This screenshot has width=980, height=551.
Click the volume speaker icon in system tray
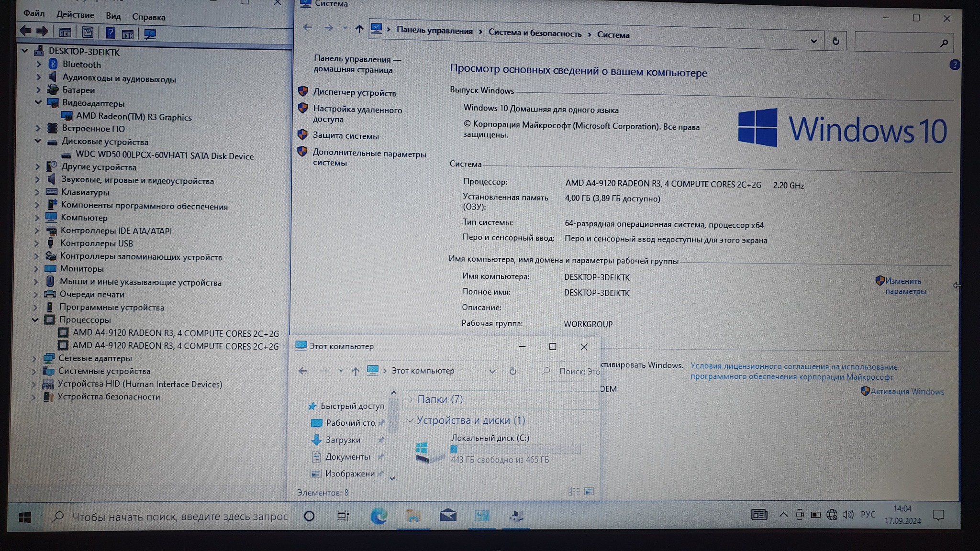(847, 515)
